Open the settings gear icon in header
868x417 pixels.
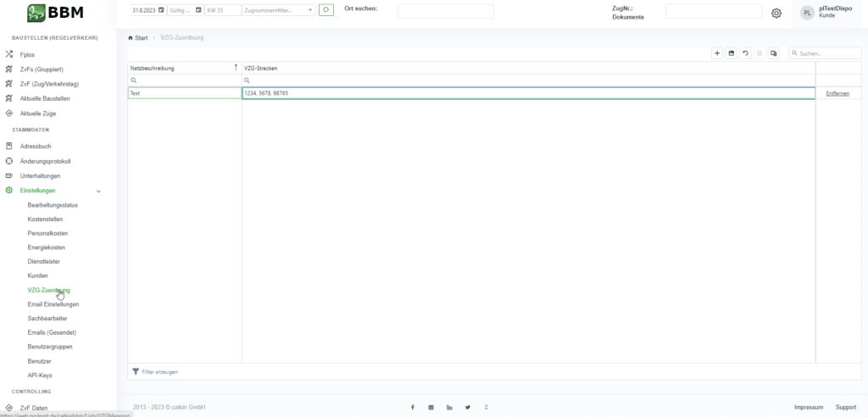(776, 13)
